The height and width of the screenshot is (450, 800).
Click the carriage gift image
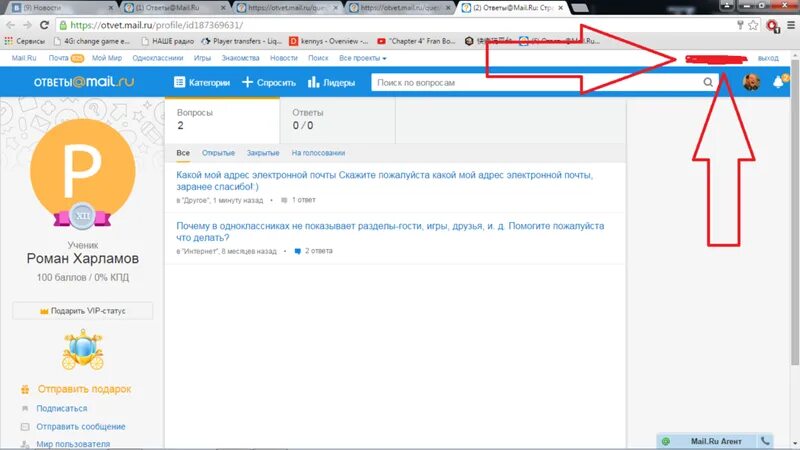tap(83, 350)
